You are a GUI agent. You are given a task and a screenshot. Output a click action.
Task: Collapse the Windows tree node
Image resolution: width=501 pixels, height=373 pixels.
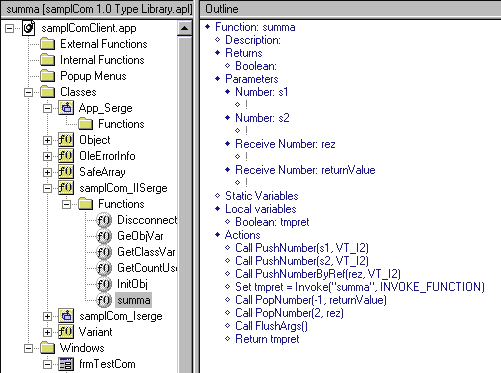pyautogui.click(x=29, y=348)
